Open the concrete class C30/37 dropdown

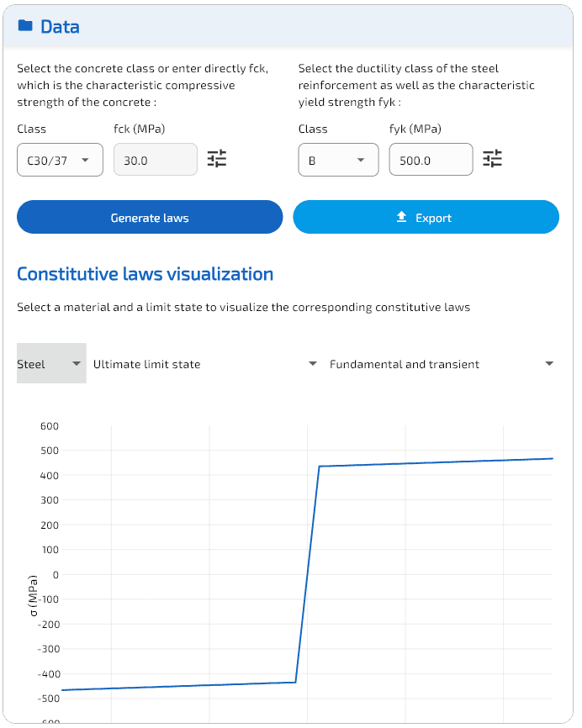click(x=60, y=160)
